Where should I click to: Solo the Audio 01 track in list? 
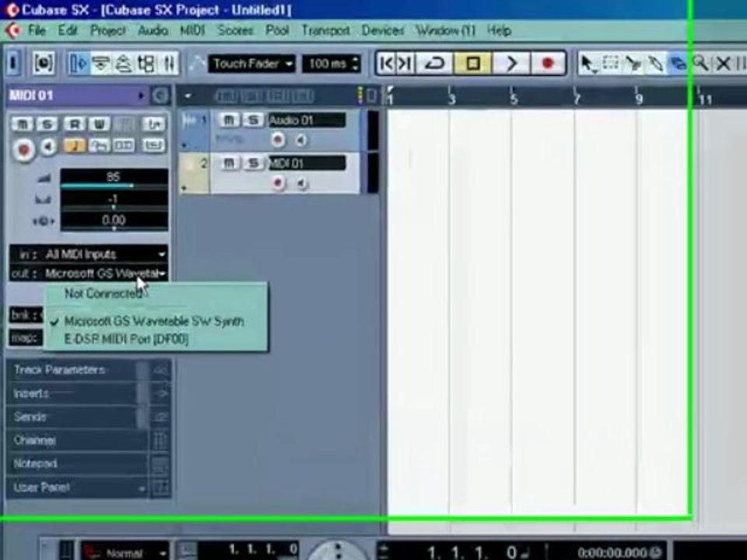tap(254, 120)
